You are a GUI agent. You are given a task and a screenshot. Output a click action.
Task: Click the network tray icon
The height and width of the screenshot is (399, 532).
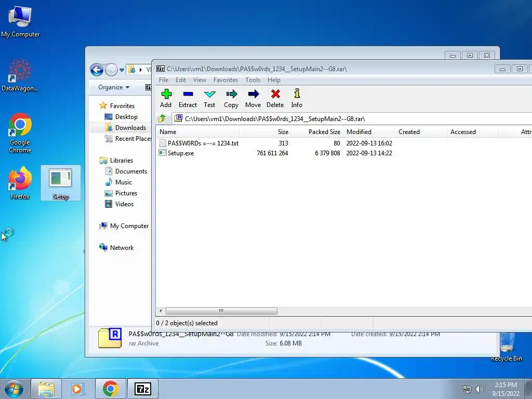(x=467, y=389)
